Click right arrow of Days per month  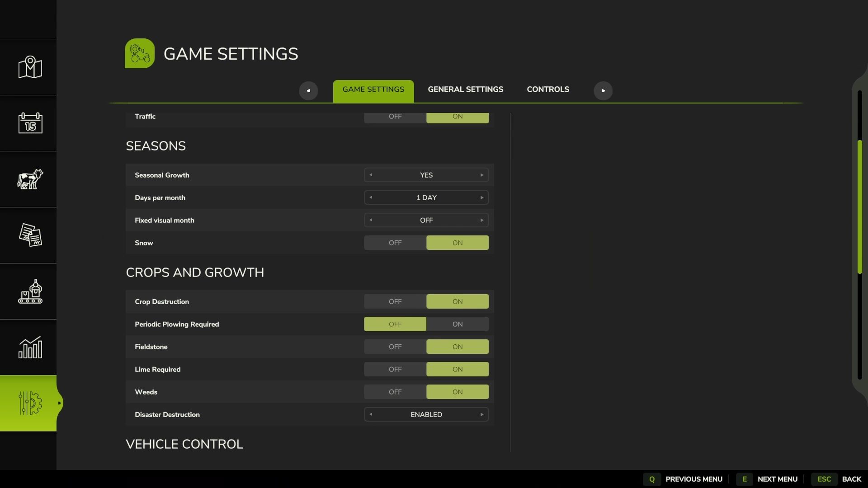coord(481,197)
